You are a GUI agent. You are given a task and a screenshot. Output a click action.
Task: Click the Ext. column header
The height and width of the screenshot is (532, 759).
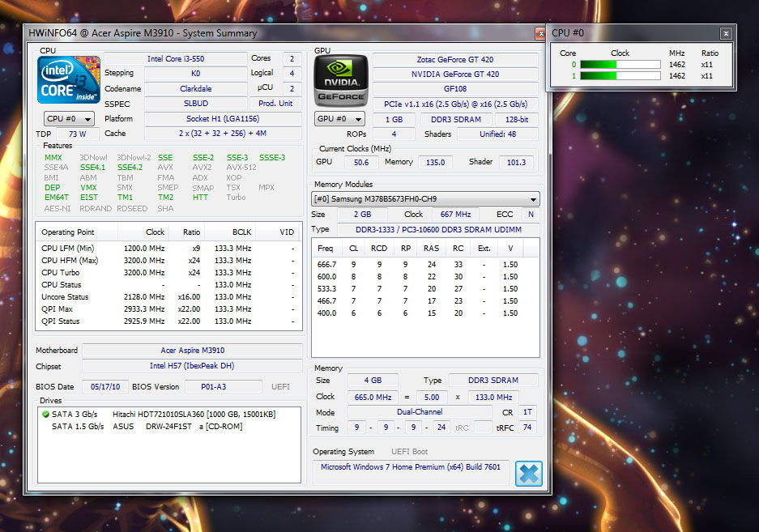pos(484,249)
